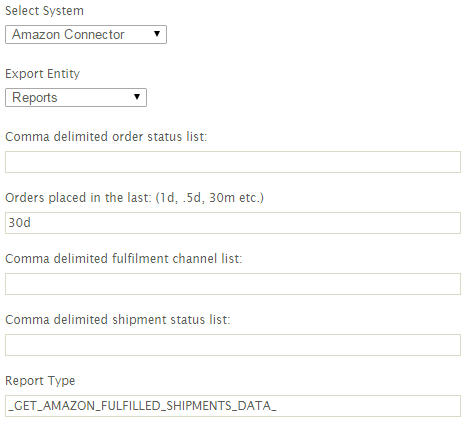
Task: Click the Comma delimited order status list label
Action: 106,137
